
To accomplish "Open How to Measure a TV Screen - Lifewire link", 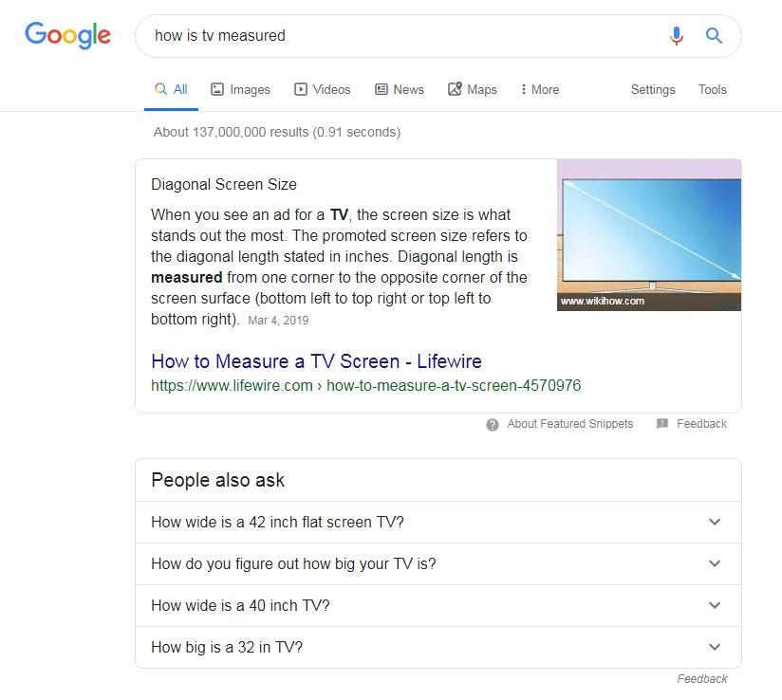I will pyautogui.click(x=316, y=361).
